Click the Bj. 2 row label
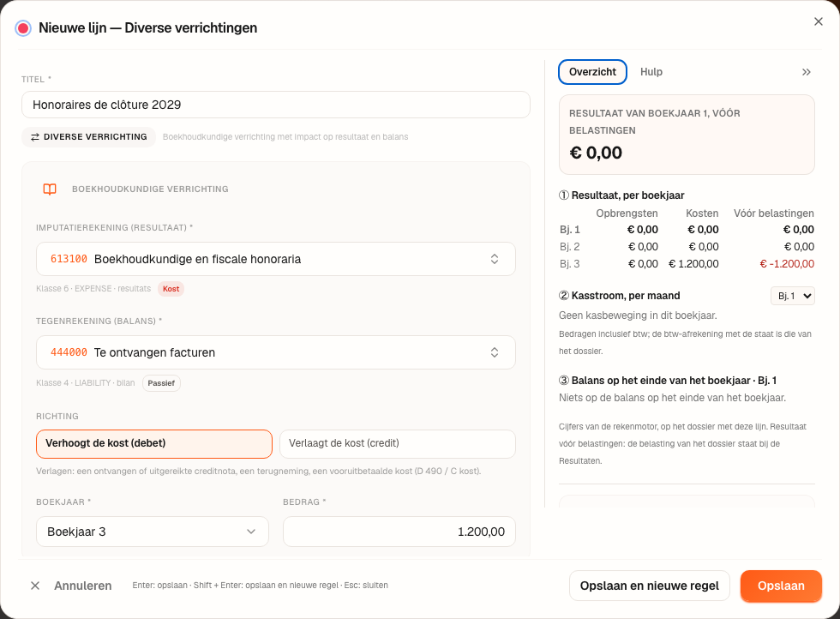 [x=569, y=247]
